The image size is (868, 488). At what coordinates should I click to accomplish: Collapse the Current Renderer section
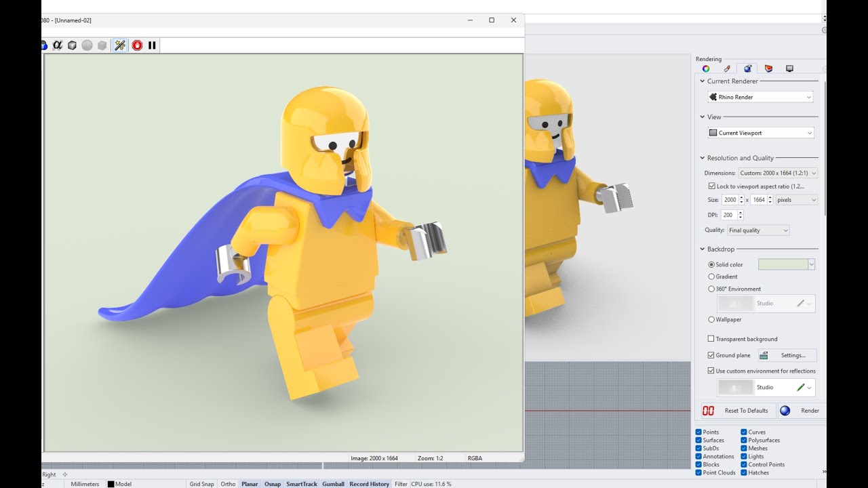click(x=703, y=81)
